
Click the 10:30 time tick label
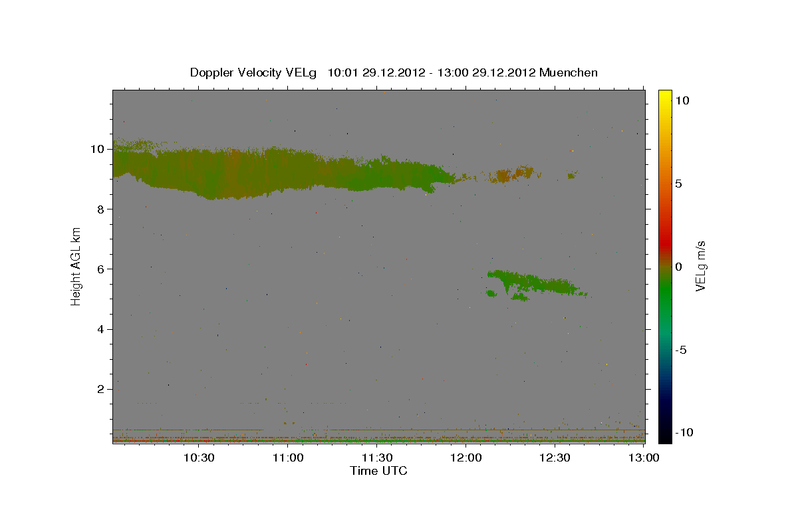click(199, 458)
